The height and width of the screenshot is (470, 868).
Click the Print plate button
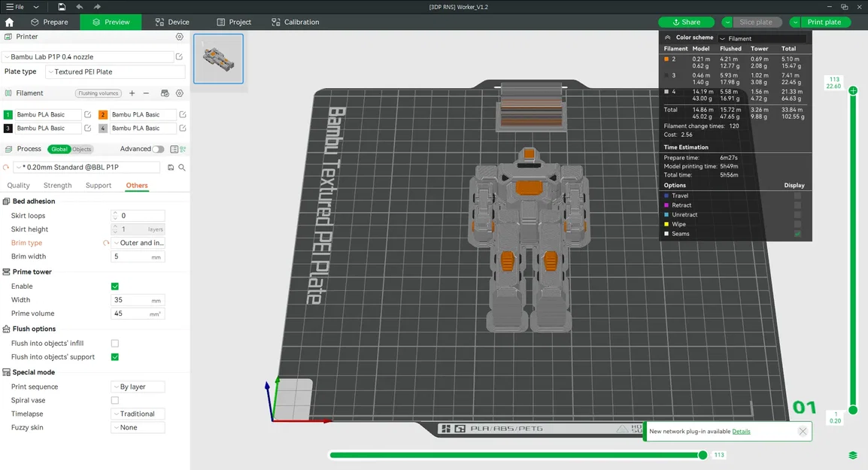[x=824, y=22]
